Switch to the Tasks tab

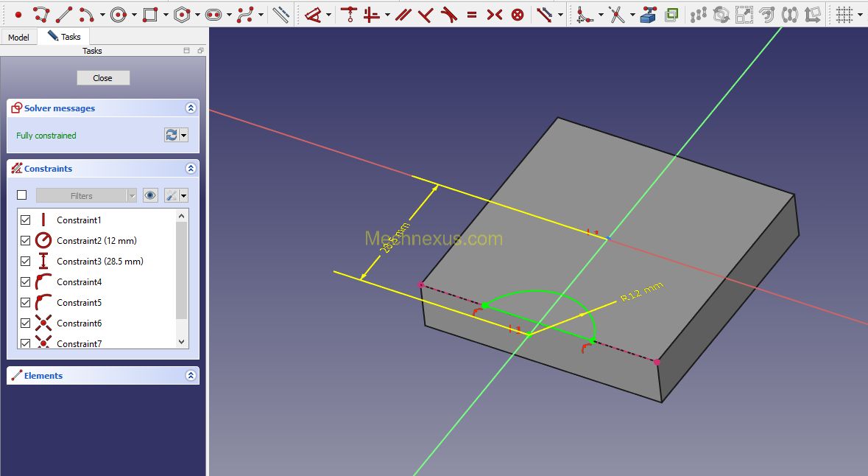pos(64,37)
